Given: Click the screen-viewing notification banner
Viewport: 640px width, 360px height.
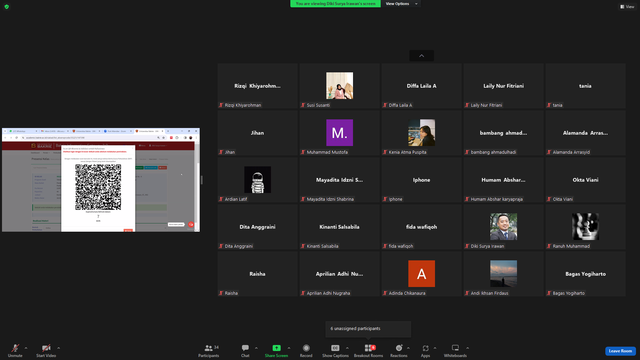Looking at the screenshot, I should pos(336,4).
